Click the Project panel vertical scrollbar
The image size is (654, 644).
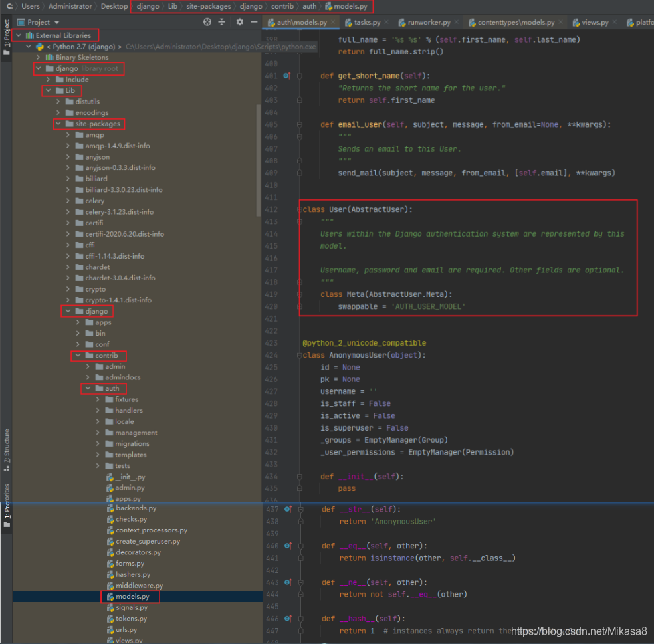pos(258,161)
